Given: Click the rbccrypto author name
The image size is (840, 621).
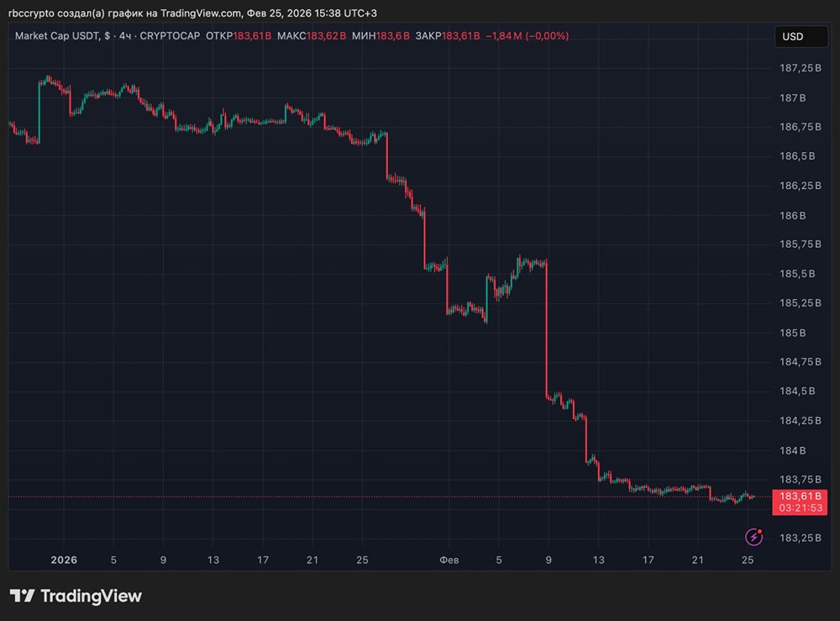Looking at the screenshot, I should click(32, 13).
